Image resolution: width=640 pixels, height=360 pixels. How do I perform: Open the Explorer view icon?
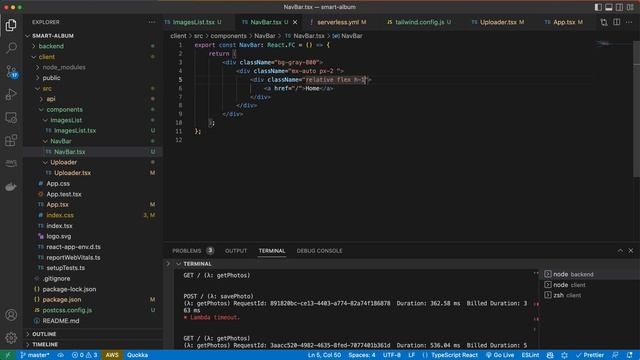(11, 25)
